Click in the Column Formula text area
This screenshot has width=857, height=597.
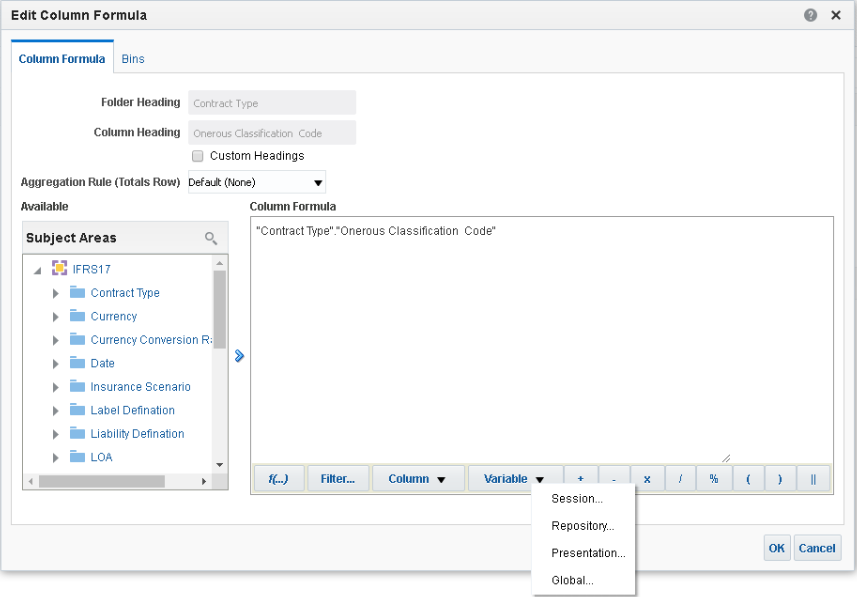coord(542,339)
